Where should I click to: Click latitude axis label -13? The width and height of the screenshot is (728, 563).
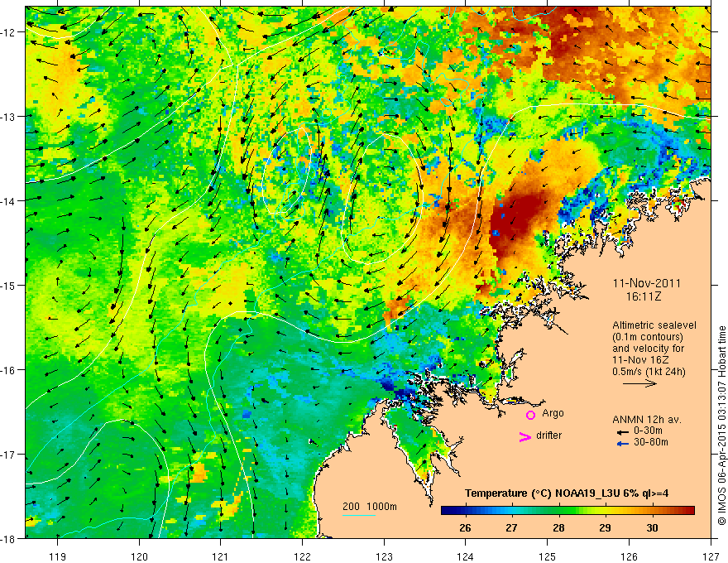coord(9,117)
